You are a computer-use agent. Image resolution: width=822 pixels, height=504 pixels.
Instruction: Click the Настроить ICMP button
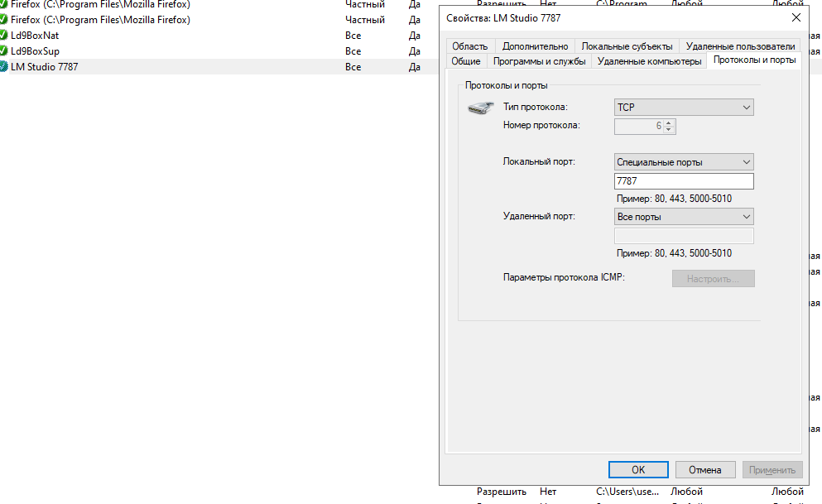point(713,279)
